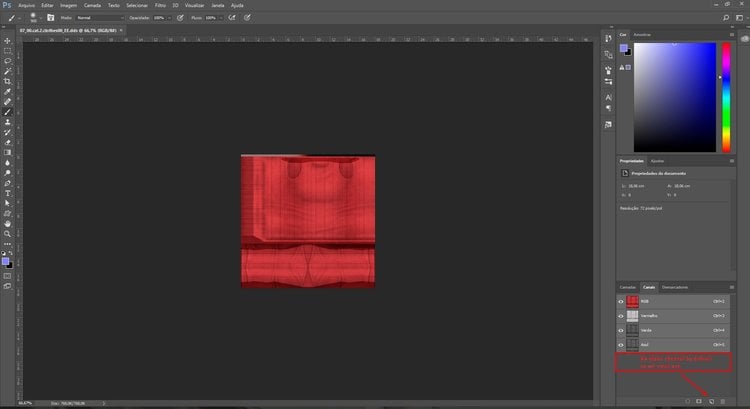Switch to Demarcadores tab
This screenshot has height=409, width=750.
[x=675, y=287]
